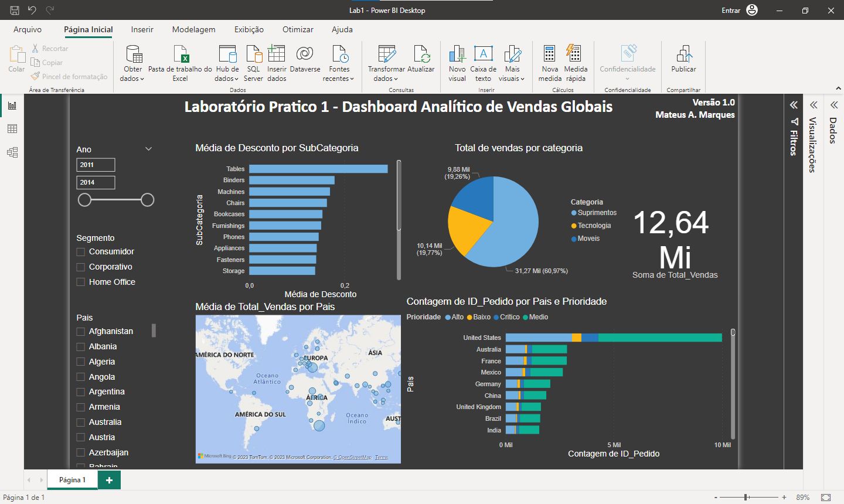Click Copiar in clipboard group
This screenshot has width=844, height=504.
point(47,63)
